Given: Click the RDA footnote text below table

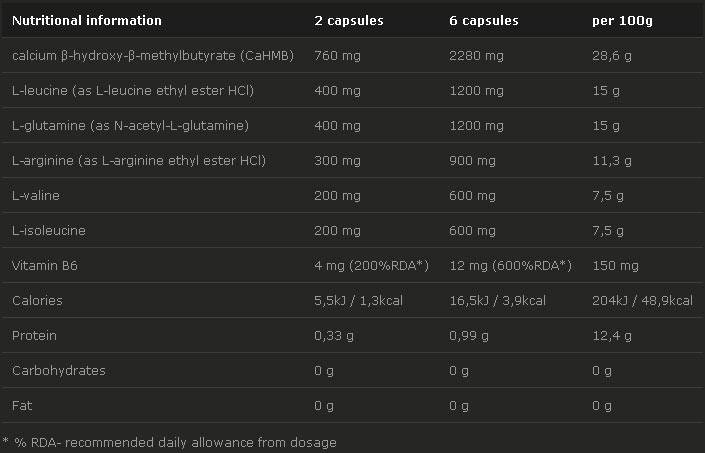Looking at the screenshot, I should [x=169, y=441].
